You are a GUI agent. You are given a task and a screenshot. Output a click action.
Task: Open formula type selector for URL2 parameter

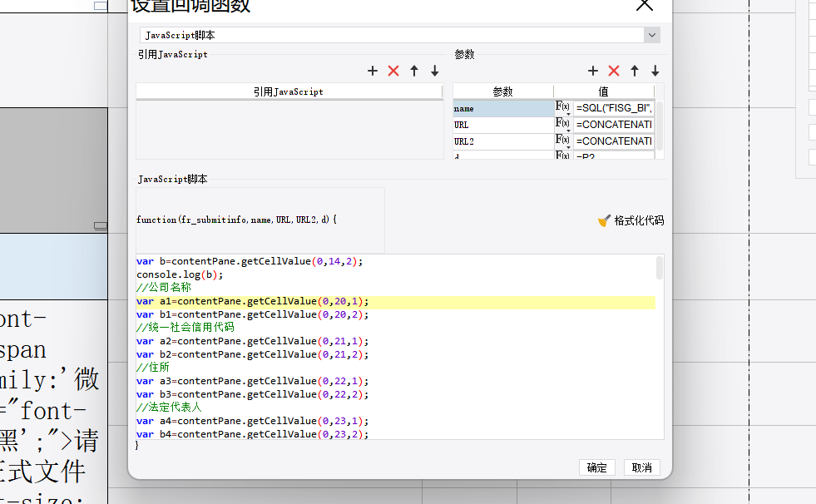pyautogui.click(x=563, y=141)
